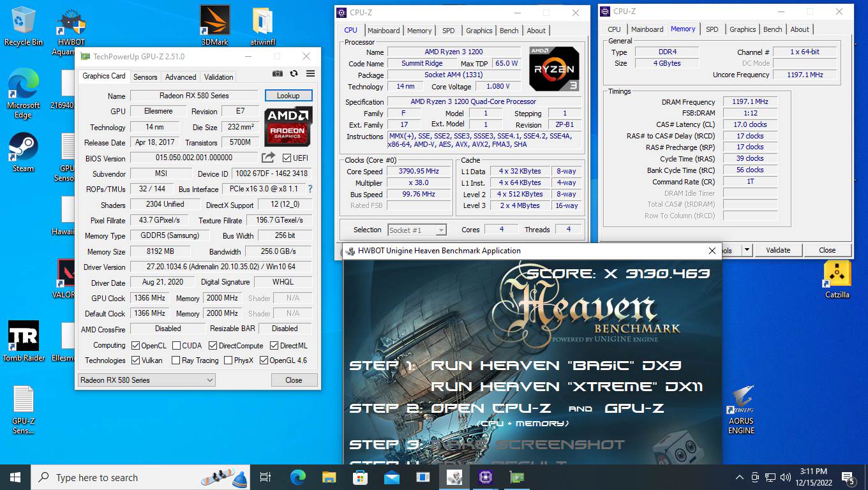Toggle the OpenGL 4.6 checkbox
This screenshot has width=868, height=490.
(x=264, y=360)
